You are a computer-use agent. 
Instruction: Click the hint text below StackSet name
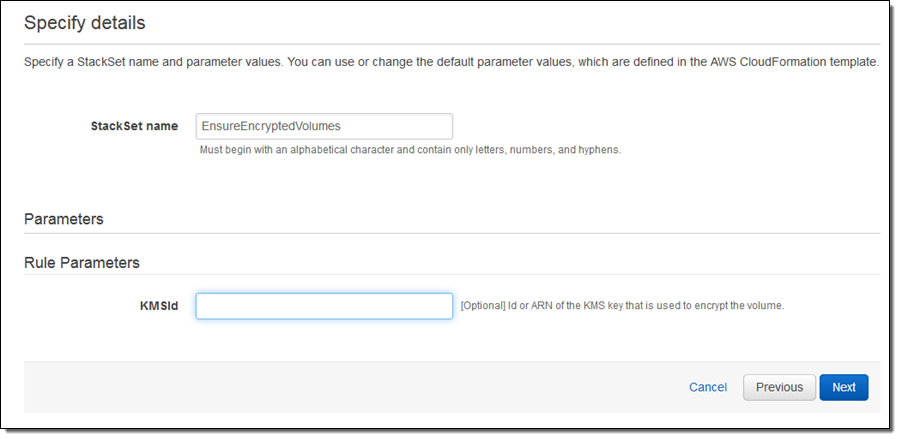point(410,150)
